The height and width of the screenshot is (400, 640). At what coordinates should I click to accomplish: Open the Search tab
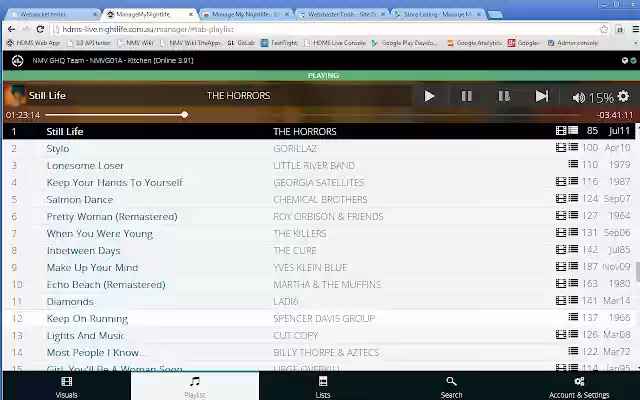tap(451, 387)
